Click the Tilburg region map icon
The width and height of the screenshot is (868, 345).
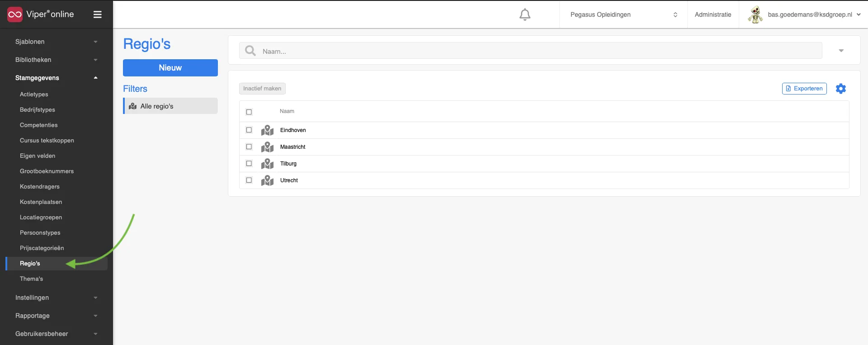(x=267, y=164)
